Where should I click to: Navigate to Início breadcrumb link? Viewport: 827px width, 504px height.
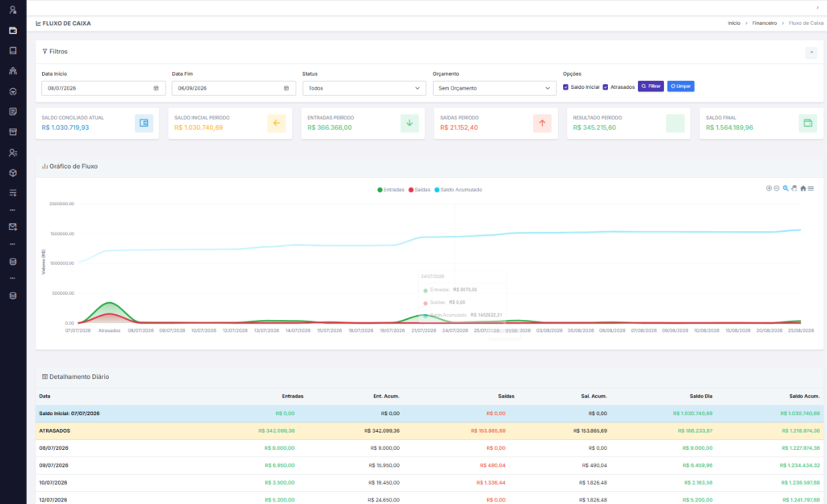coord(733,23)
